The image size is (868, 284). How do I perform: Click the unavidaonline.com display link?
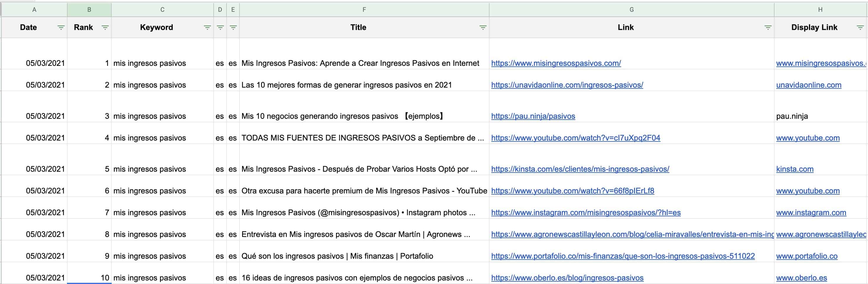pos(809,85)
